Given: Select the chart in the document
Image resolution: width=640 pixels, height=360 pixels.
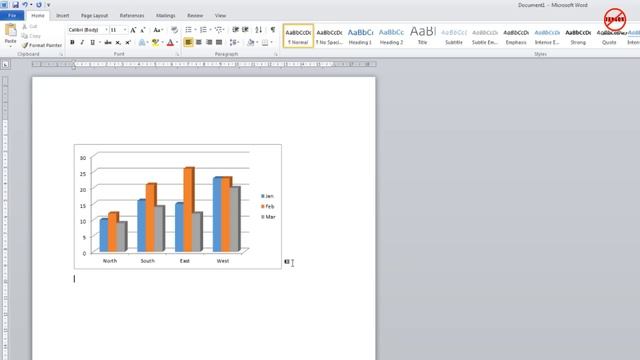Looking at the screenshot, I should coord(178,207).
